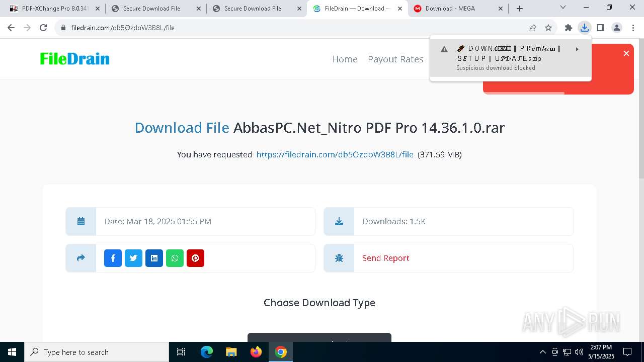Open Chrome three-dot menu

pyautogui.click(x=633, y=28)
